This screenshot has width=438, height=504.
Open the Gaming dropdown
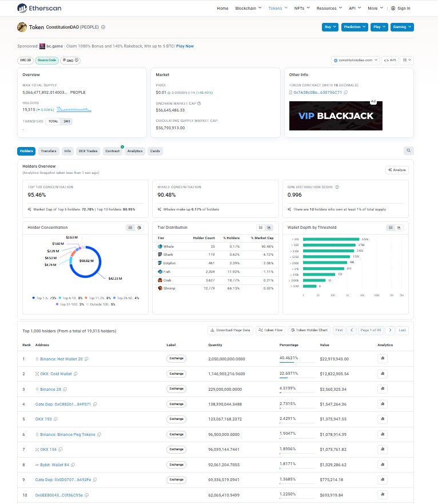pos(402,27)
